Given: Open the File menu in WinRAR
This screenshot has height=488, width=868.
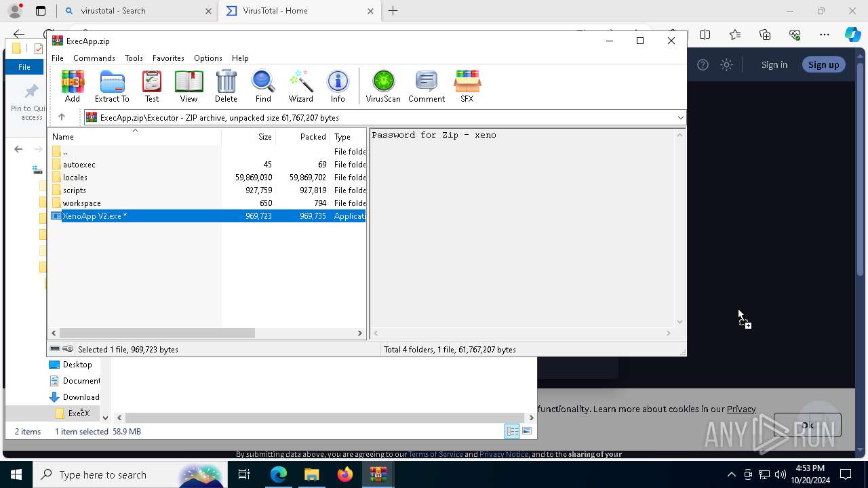Looking at the screenshot, I should pos(58,58).
